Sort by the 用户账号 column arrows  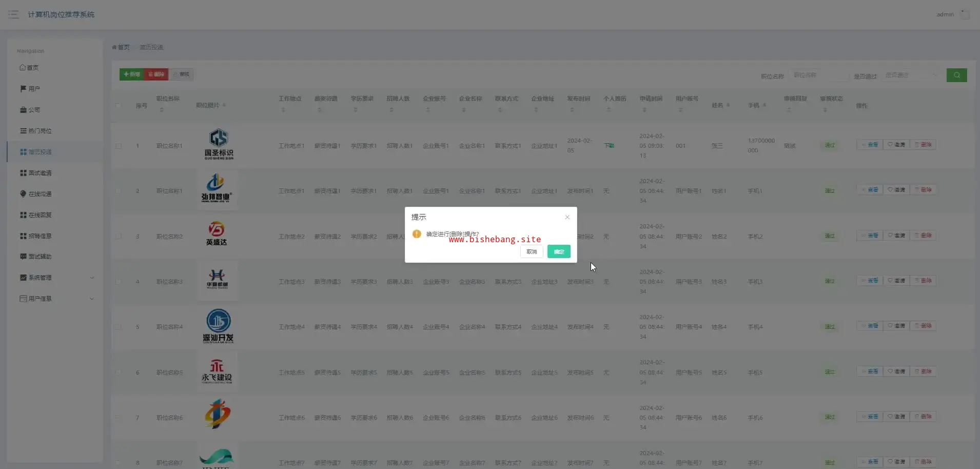(681, 110)
